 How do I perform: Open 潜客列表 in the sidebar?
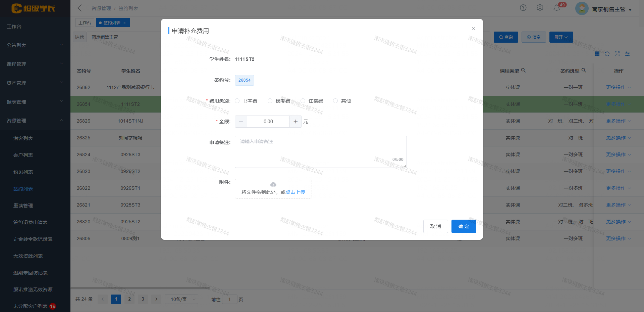tap(23, 138)
